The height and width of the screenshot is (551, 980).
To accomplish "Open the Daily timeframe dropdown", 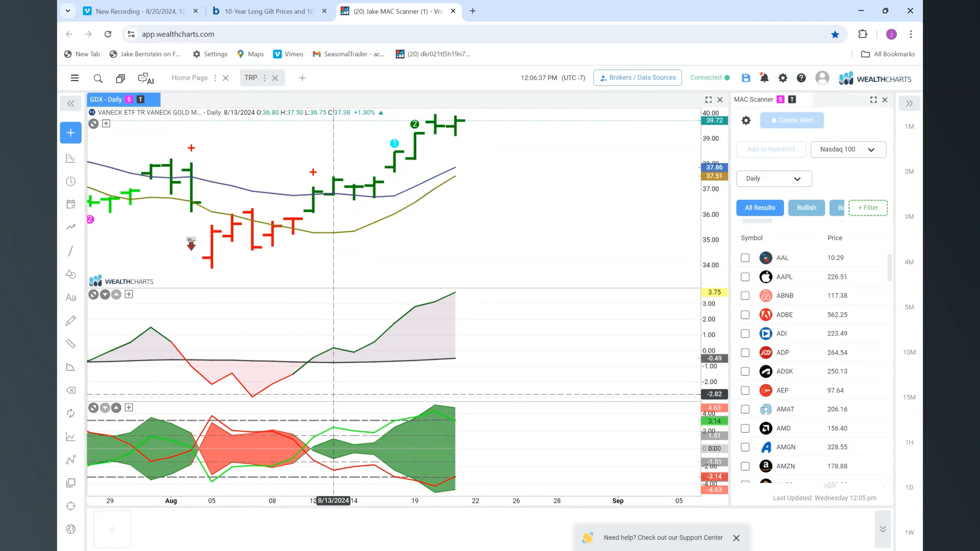I will [x=774, y=179].
